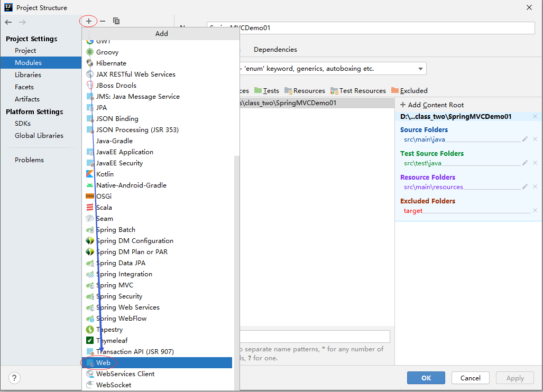Click the Kotlin logo icon

click(90, 174)
